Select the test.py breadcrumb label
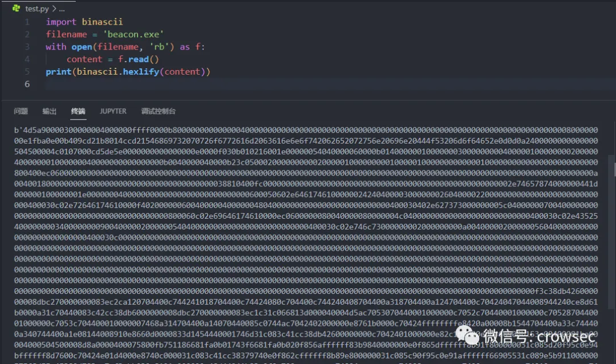The width and height of the screenshot is (616, 364). [37, 9]
